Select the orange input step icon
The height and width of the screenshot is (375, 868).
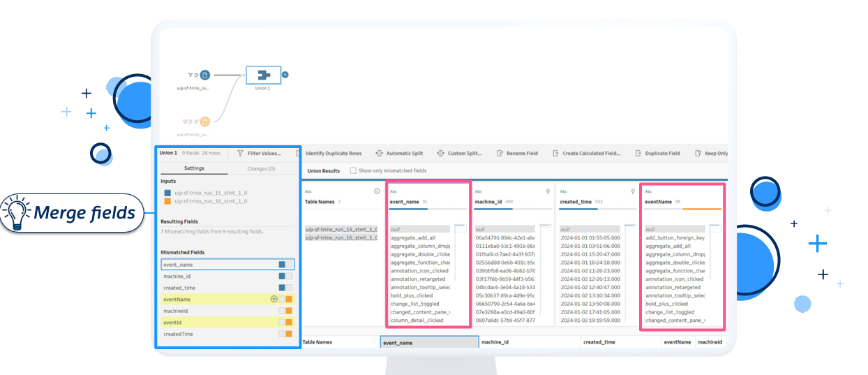[204, 122]
